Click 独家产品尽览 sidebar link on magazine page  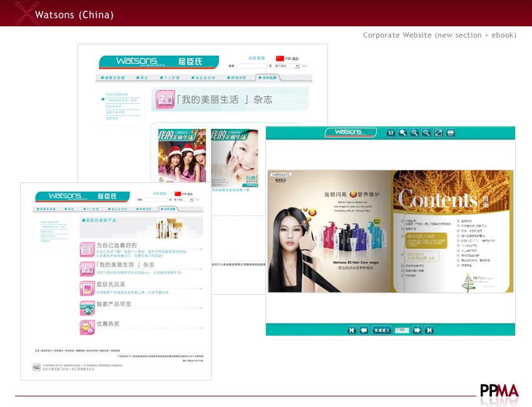[x=115, y=112]
